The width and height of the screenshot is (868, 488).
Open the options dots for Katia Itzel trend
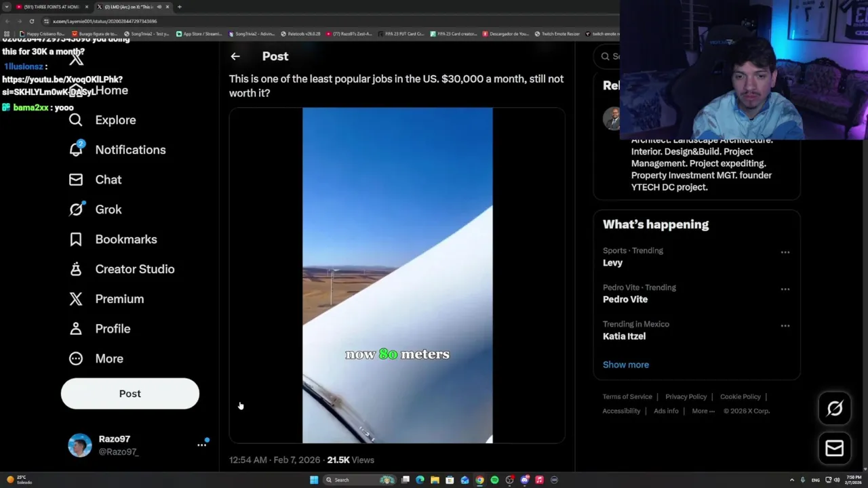[785, 325]
